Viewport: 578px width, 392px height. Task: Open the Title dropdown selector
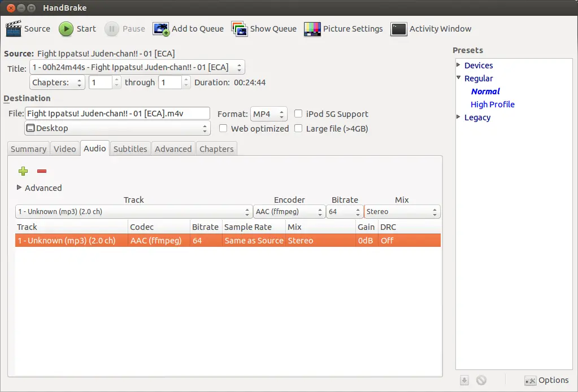[x=137, y=67]
